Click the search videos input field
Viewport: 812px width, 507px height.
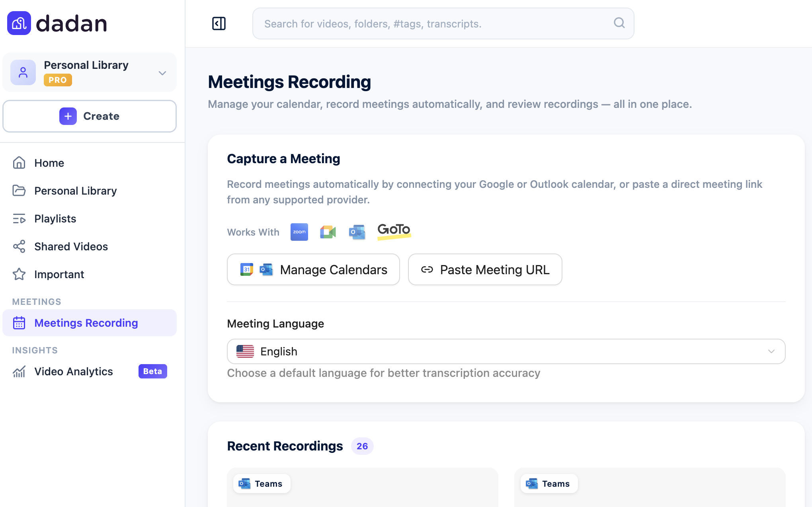(443, 23)
